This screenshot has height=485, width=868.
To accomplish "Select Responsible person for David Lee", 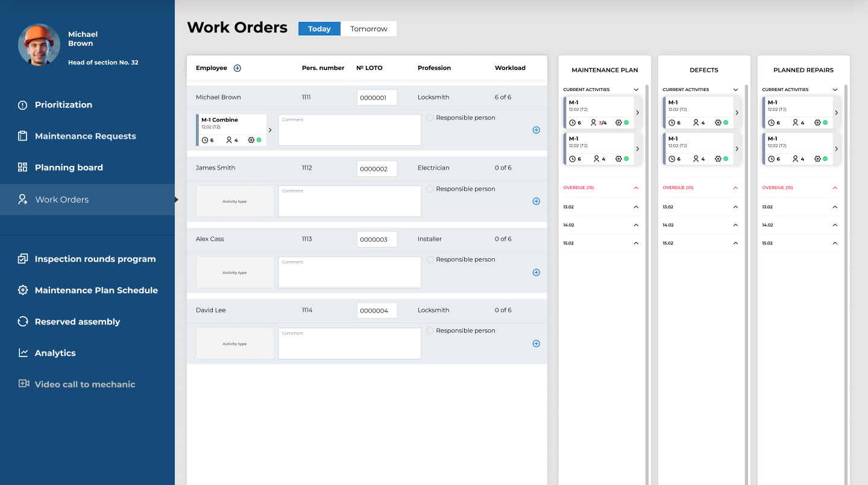I will (430, 331).
